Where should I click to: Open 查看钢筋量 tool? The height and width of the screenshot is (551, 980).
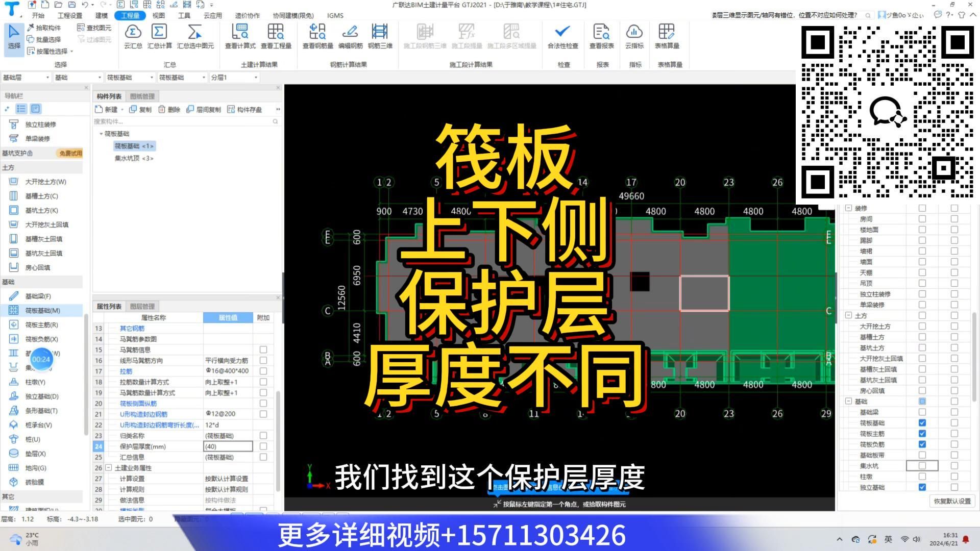pos(317,36)
